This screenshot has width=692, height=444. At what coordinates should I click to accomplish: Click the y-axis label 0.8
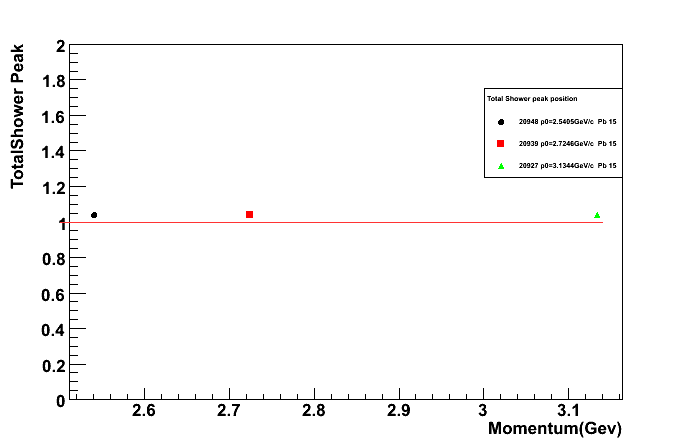(x=54, y=260)
